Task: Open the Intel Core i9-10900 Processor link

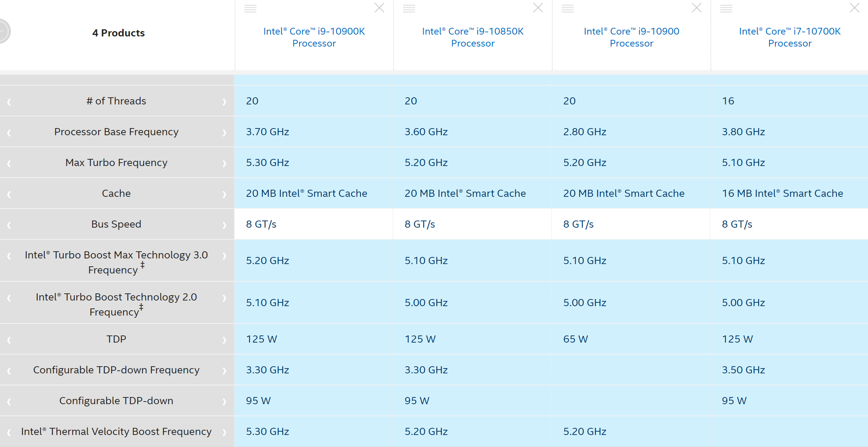Action: pos(632,37)
